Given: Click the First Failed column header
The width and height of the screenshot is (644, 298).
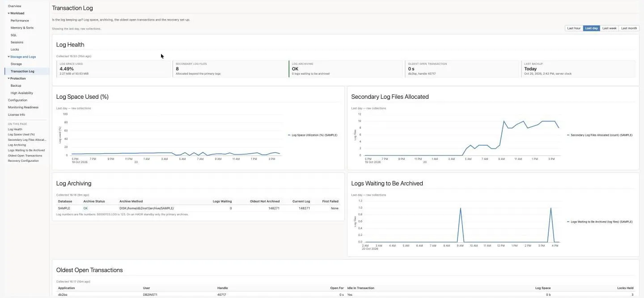Looking at the screenshot, I should [330, 201].
